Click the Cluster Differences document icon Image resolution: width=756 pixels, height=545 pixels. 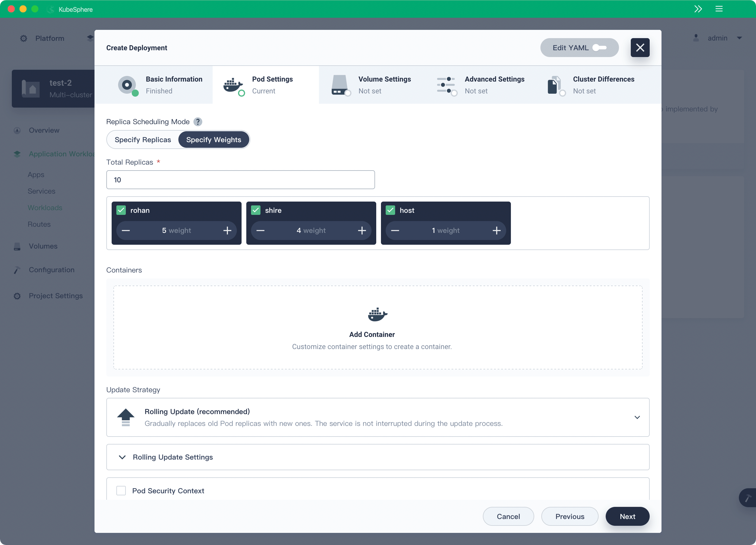click(x=556, y=85)
